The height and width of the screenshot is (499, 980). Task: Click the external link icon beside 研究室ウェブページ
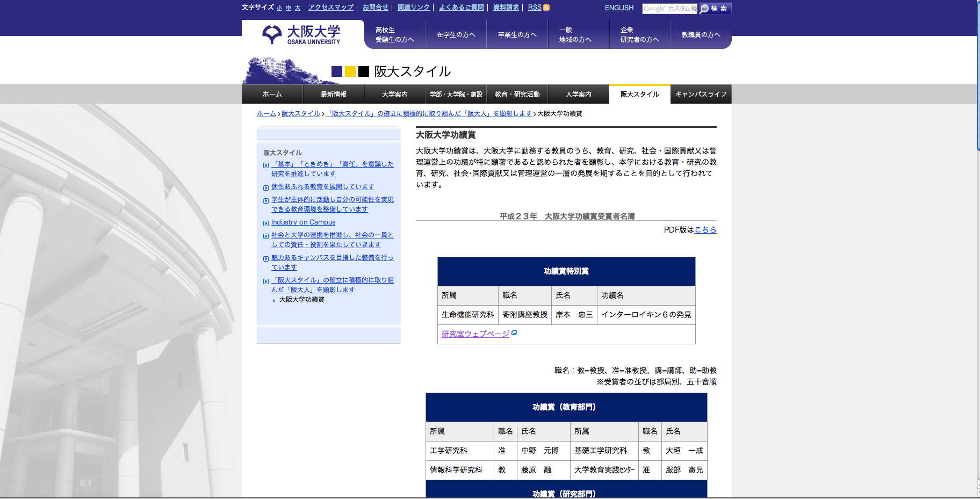[x=514, y=333]
